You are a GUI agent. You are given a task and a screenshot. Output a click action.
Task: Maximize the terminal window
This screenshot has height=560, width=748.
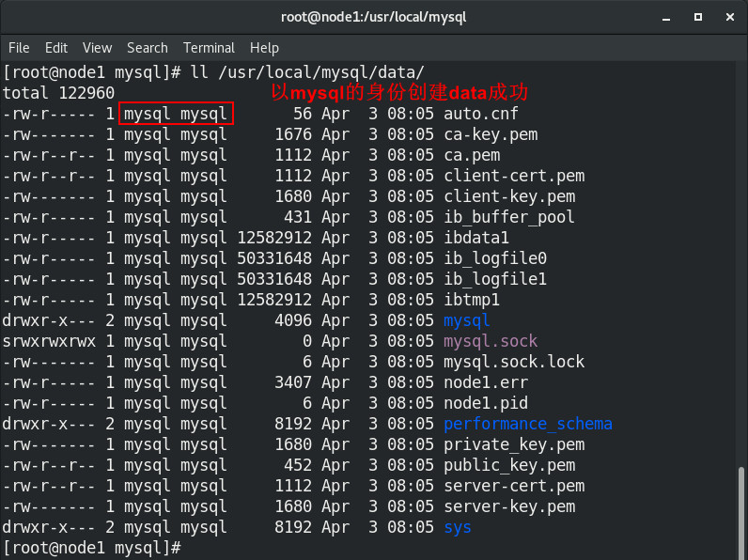tap(698, 17)
